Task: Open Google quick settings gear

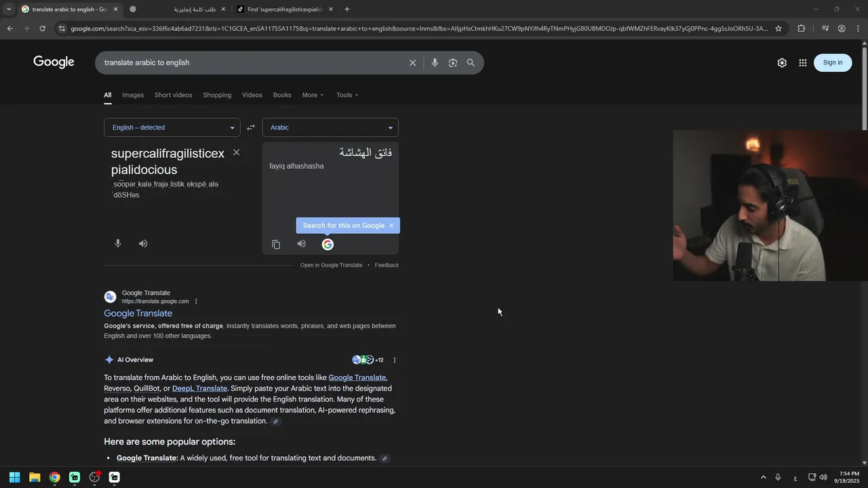Action: point(782,62)
